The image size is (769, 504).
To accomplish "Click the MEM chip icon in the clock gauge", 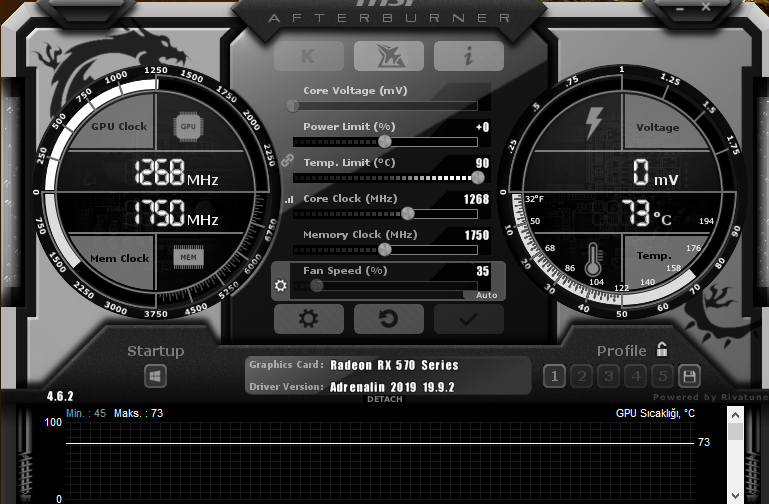I will coord(188,257).
